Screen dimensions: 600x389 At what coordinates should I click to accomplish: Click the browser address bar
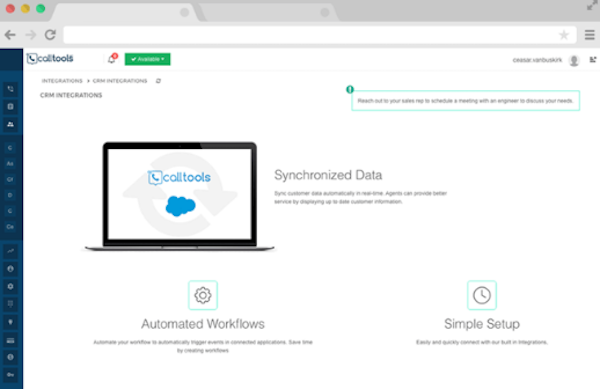[320, 35]
